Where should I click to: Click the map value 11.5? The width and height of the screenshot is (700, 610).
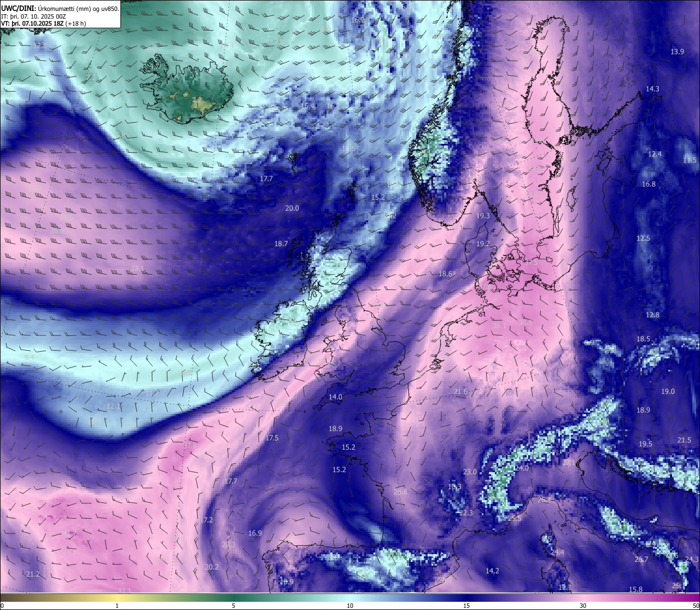[690, 160]
